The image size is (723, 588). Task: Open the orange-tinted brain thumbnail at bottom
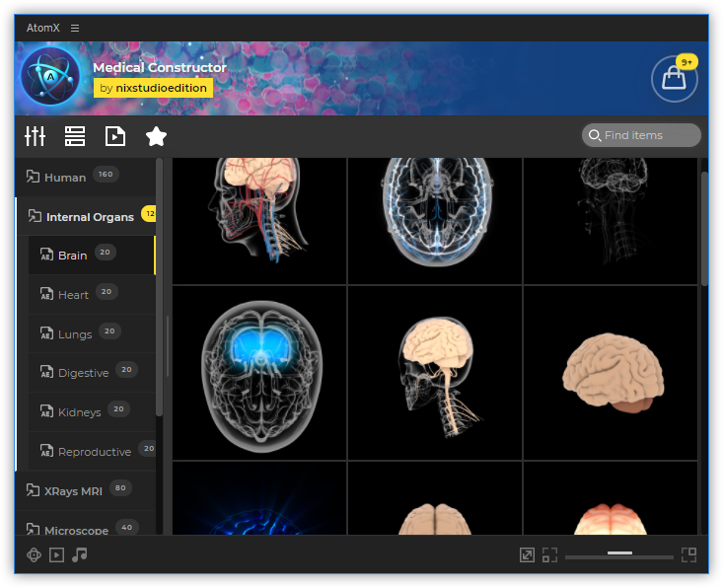[610, 498]
